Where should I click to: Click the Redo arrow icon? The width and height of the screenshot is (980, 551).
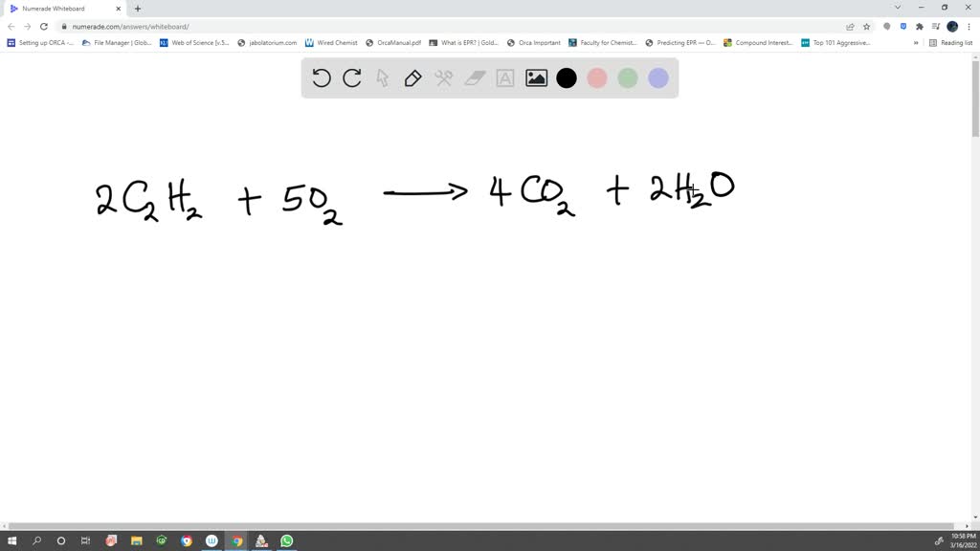click(x=350, y=78)
